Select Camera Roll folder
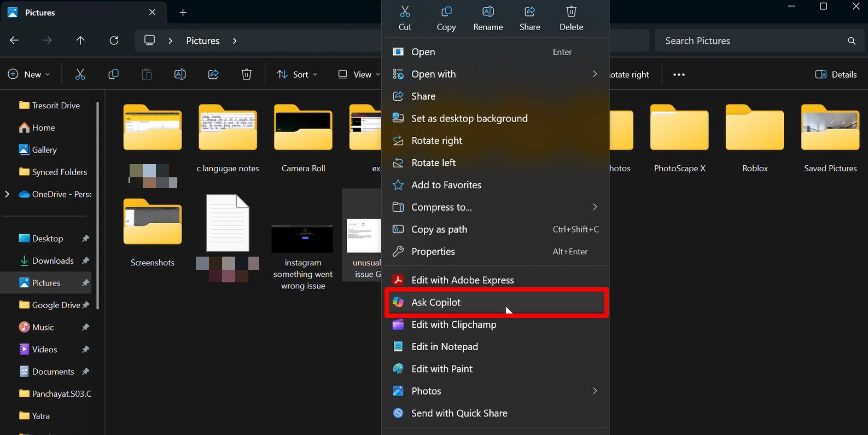Viewport: 868px width, 435px height. click(303, 139)
